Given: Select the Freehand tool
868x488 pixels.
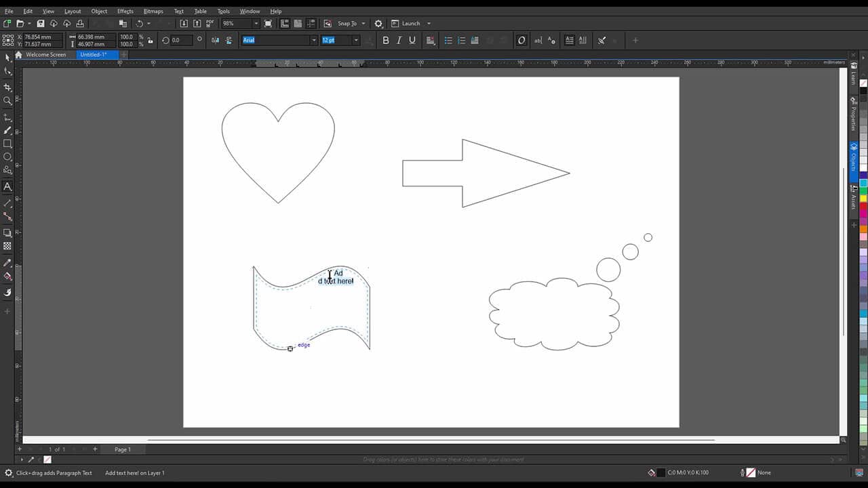Looking at the screenshot, I should click(7, 117).
